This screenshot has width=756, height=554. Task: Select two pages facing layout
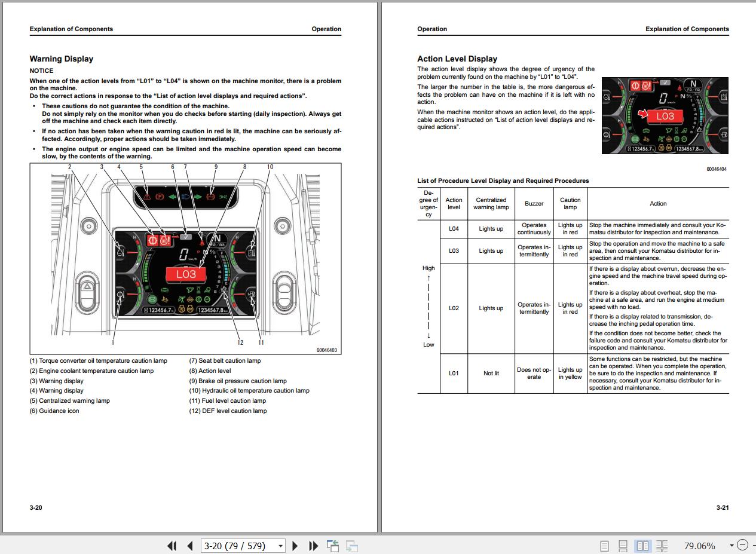(642, 546)
